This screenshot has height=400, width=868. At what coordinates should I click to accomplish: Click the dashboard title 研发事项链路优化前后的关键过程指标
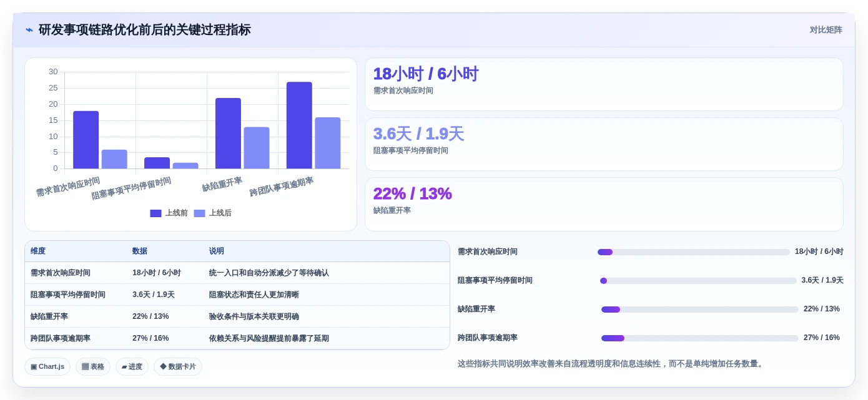click(x=145, y=30)
